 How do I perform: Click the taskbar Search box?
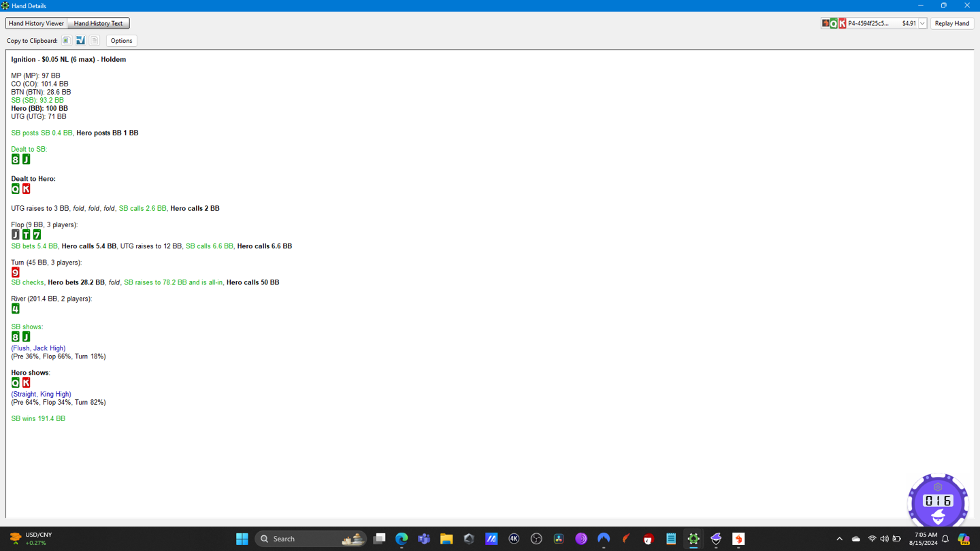click(x=310, y=539)
